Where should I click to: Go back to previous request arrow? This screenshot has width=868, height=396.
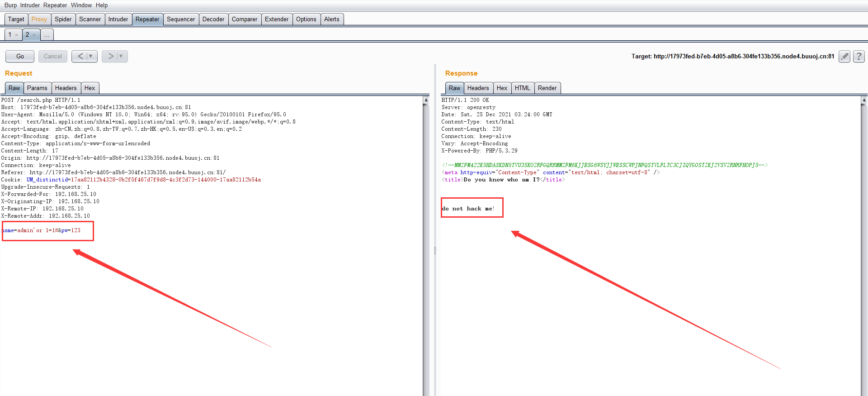(x=80, y=56)
